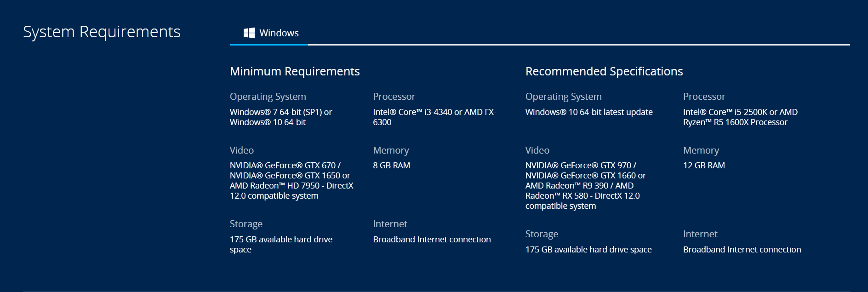
Task: Click the GeForce GTX 970 video text
Action: [x=581, y=166]
